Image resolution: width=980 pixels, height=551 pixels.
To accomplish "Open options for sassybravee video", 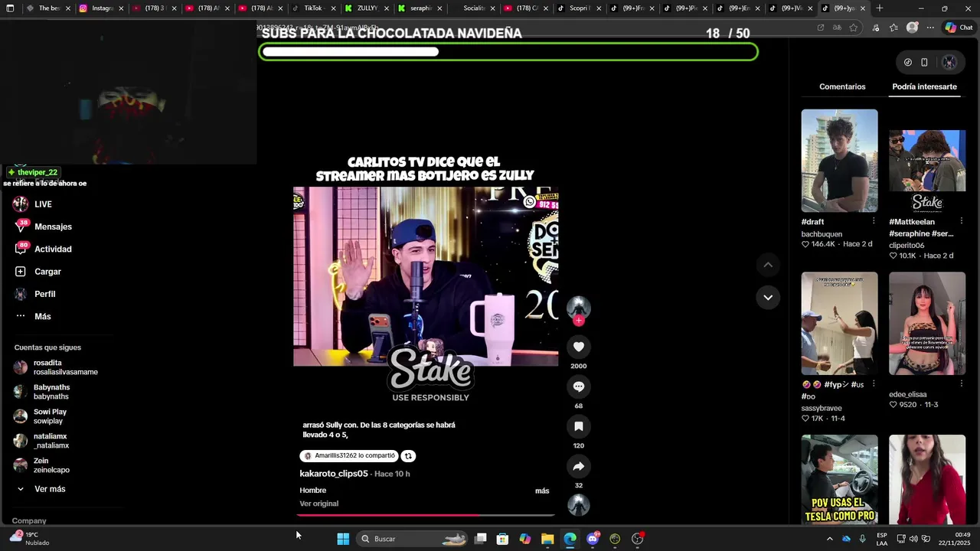I will point(874,384).
